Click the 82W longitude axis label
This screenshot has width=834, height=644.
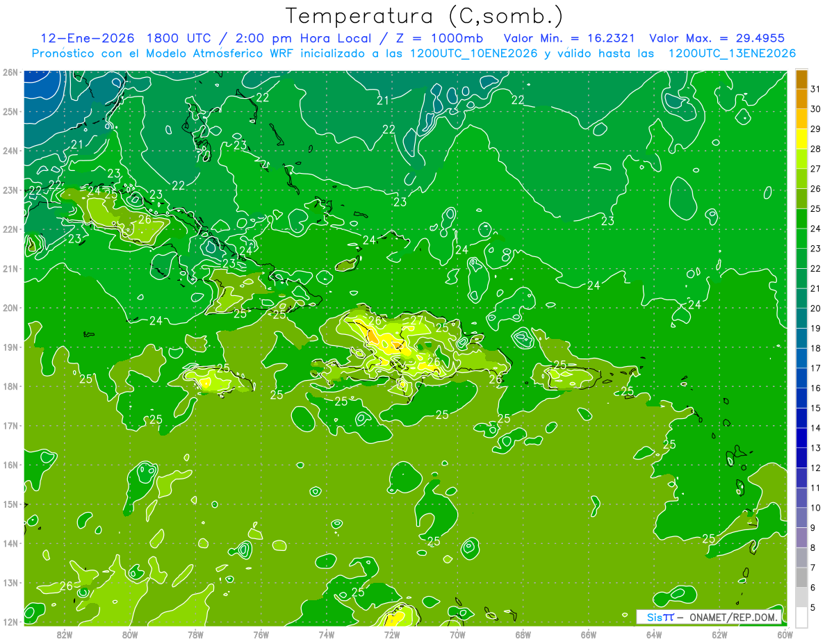[x=65, y=634]
